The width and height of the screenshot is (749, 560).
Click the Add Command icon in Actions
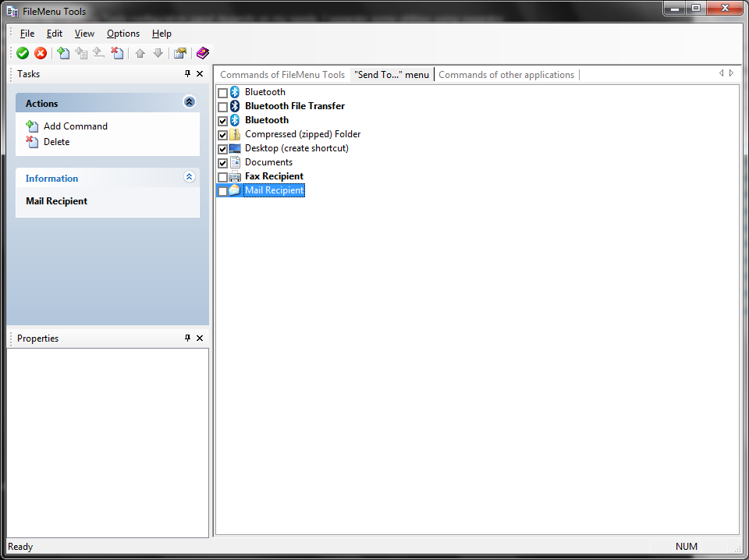click(32, 126)
